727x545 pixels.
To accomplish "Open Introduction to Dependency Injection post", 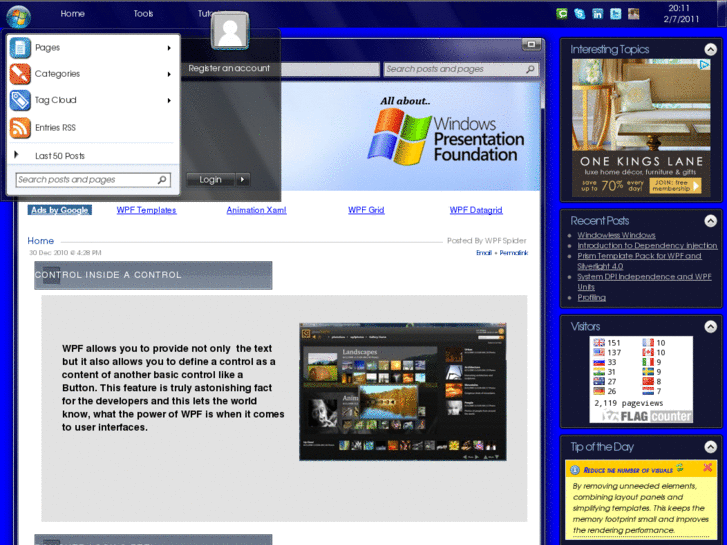I will click(647, 245).
